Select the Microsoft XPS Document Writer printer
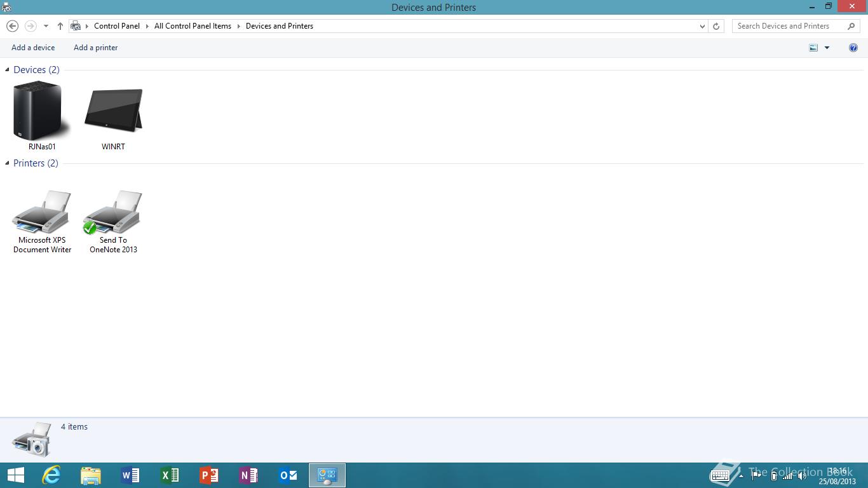This screenshot has width=868, height=488. coord(42,221)
